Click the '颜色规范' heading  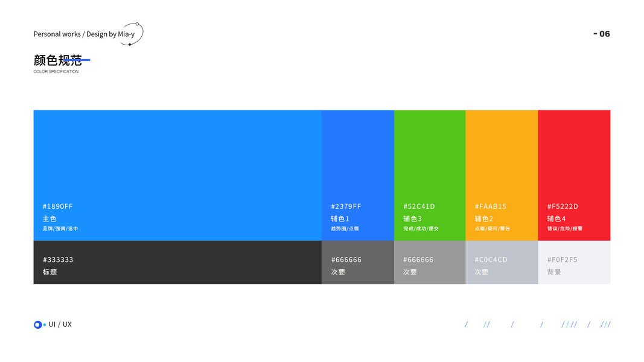pyautogui.click(x=58, y=60)
